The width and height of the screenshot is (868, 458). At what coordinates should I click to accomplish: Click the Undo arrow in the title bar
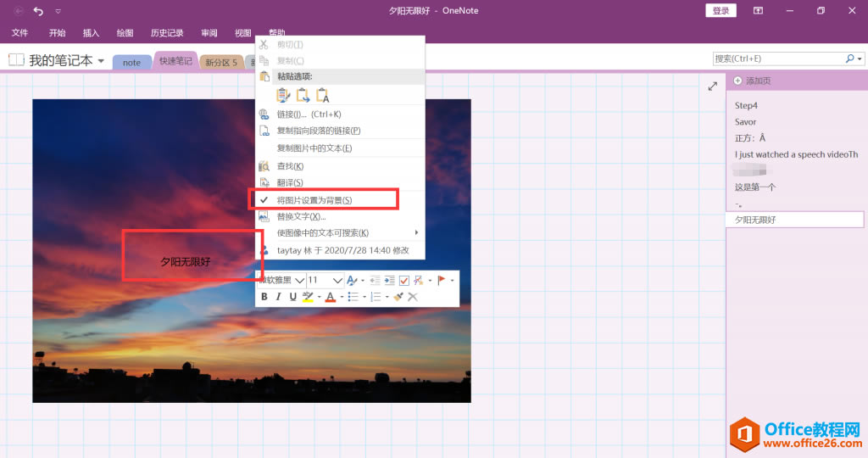click(x=38, y=10)
